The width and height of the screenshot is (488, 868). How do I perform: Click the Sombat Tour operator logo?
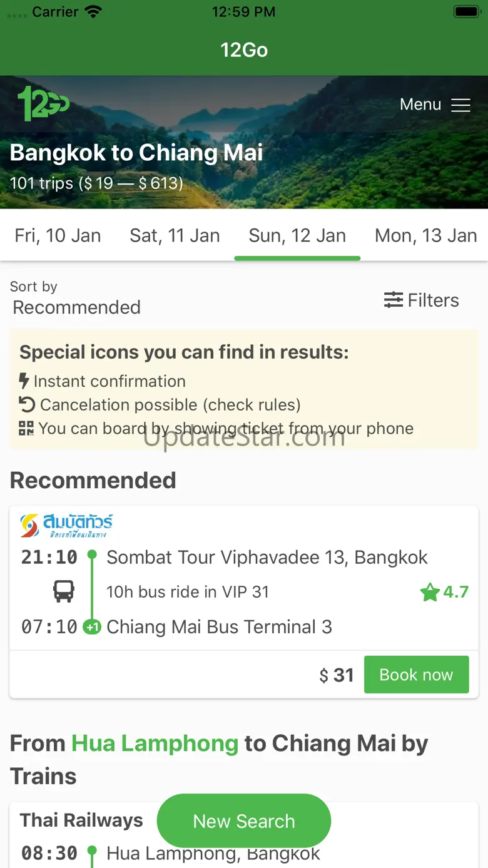tap(66, 526)
